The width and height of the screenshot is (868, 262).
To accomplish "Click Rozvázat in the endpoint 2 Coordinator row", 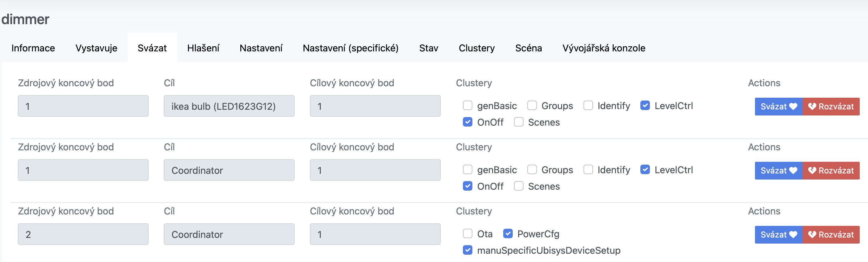I will 831,234.
